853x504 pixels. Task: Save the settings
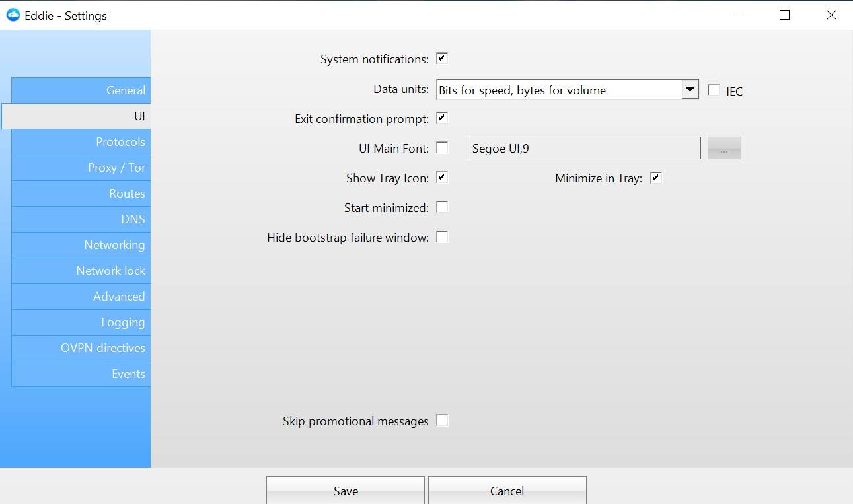pos(346,491)
